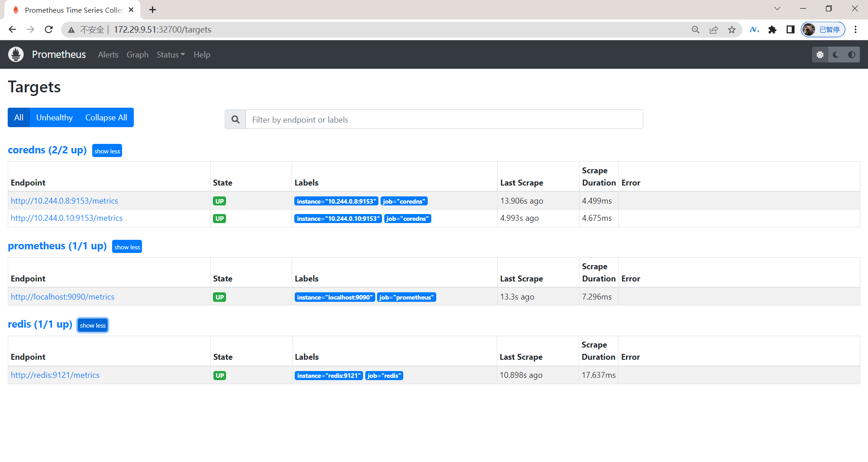Jump to the prometheus (1/1 up) heading link
Viewport: 868px width, 462px height.
point(57,246)
